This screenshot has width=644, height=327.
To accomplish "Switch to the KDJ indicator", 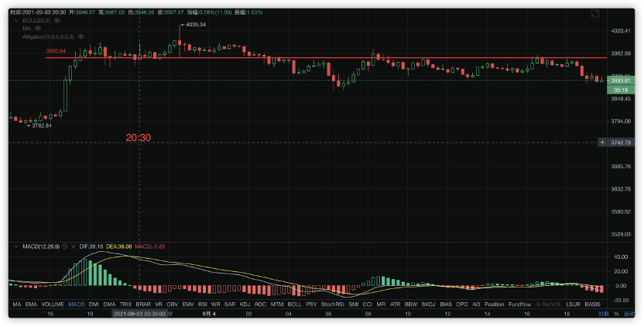I will pyautogui.click(x=245, y=305).
